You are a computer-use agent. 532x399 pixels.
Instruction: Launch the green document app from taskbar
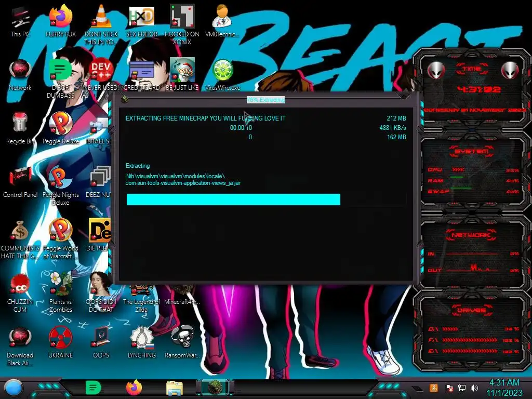(94, 388)
